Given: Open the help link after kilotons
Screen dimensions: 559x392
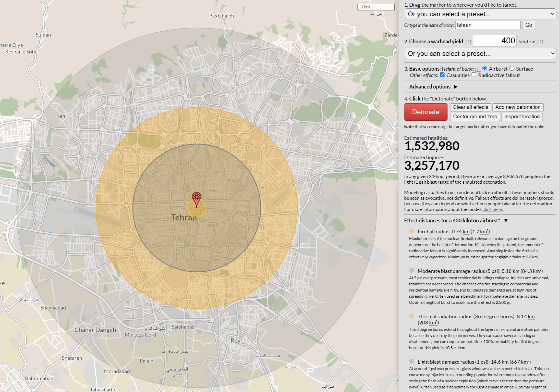Looking at the screenshot, I should point(540,42).
